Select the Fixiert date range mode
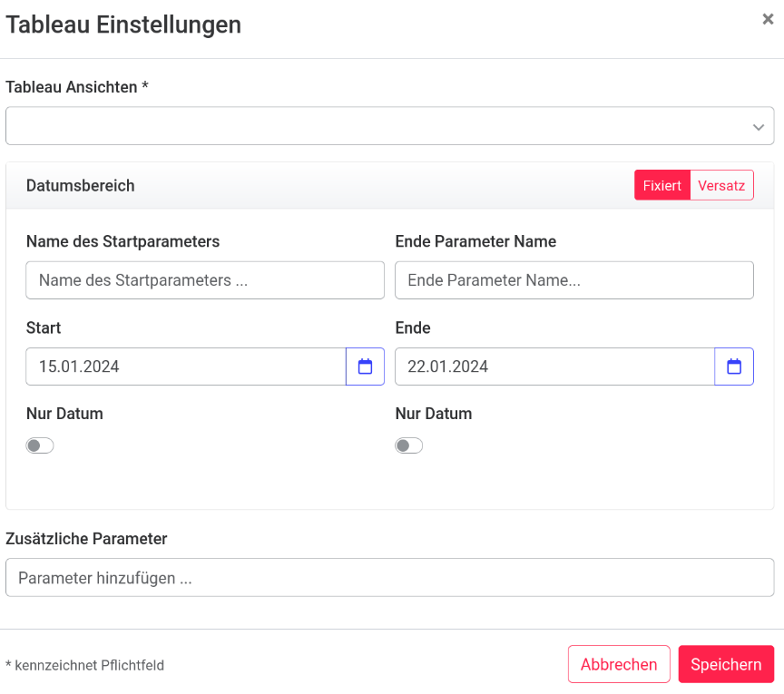This screenshot has width=784, height=694. (661, 185)
